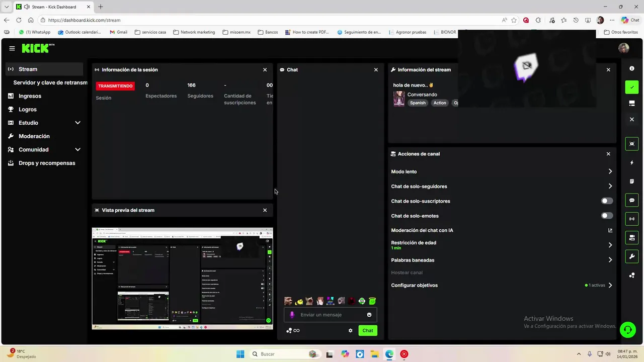The width and height of the screenshot is (644, 362).
Task: Select the screaming cat emote
Action: (309, 301)
